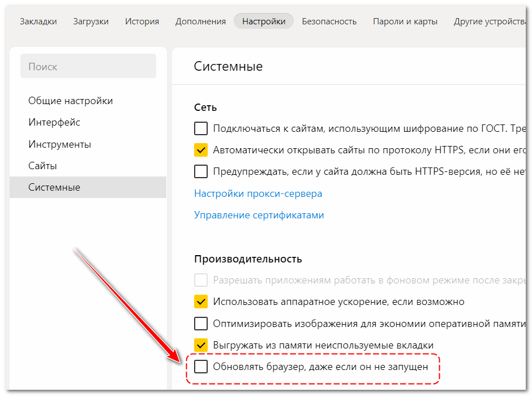
Task: Disable hardware acceleration checkbox
Action: tap(201, 302)
